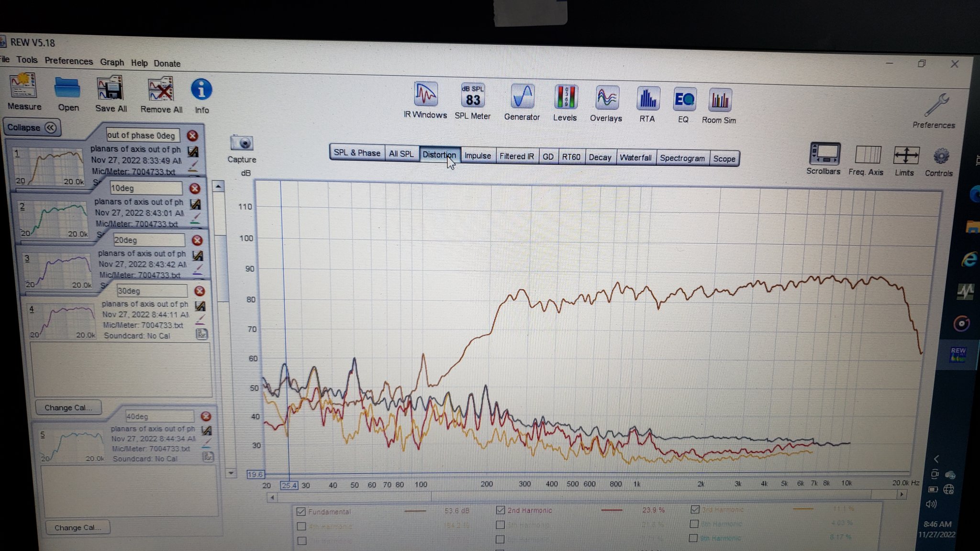Viewport: 980px width, 551px height.
Task: Edit the 10deg measurement name field
Action: pyautogui.click(x=145, y=188)
